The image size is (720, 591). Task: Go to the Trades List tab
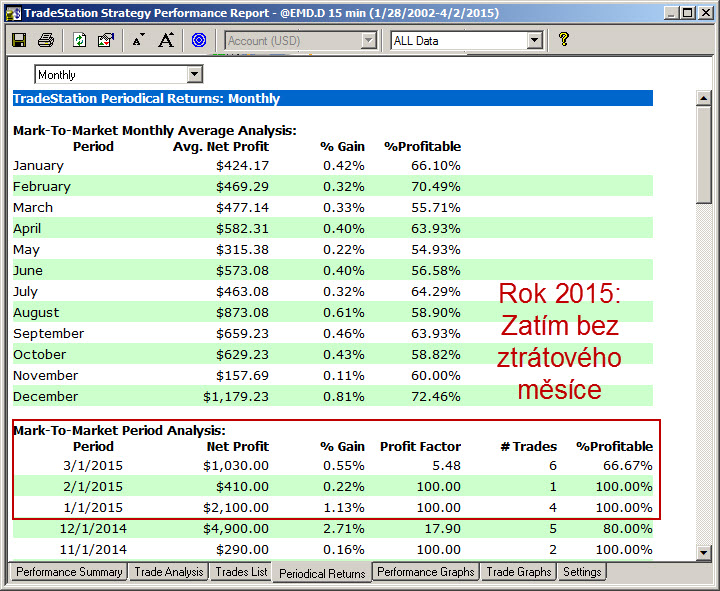click(x=241, y=572)
